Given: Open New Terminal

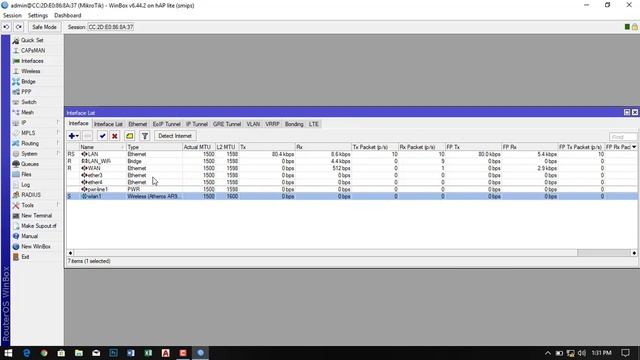Looking at the screenshot, I should 36,216.
